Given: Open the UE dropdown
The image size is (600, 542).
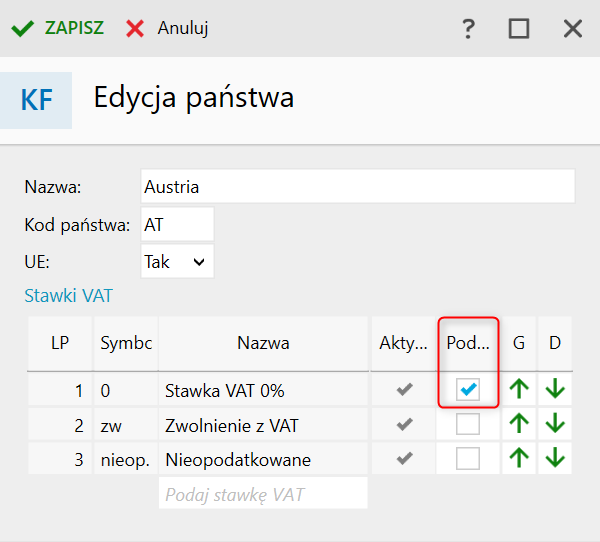Looking at the screenshot, I should coord(178,262).
